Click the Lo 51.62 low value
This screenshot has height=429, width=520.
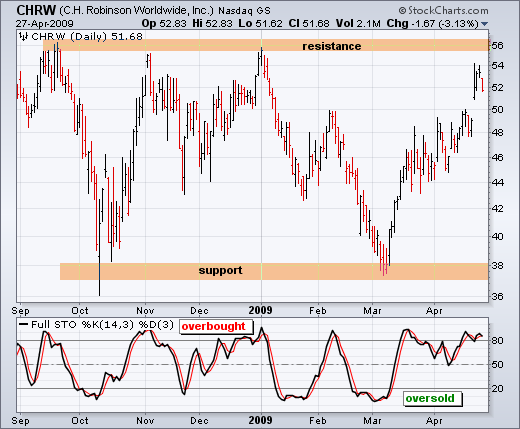[x=260, y=24]
